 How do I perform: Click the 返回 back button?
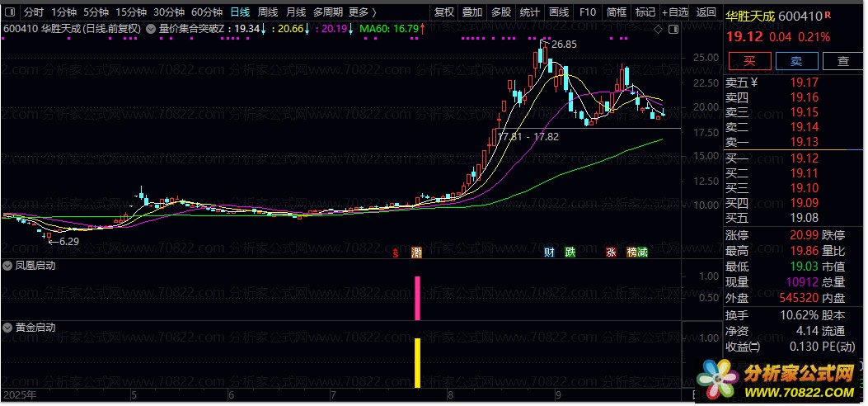click(x=706, y=12)
